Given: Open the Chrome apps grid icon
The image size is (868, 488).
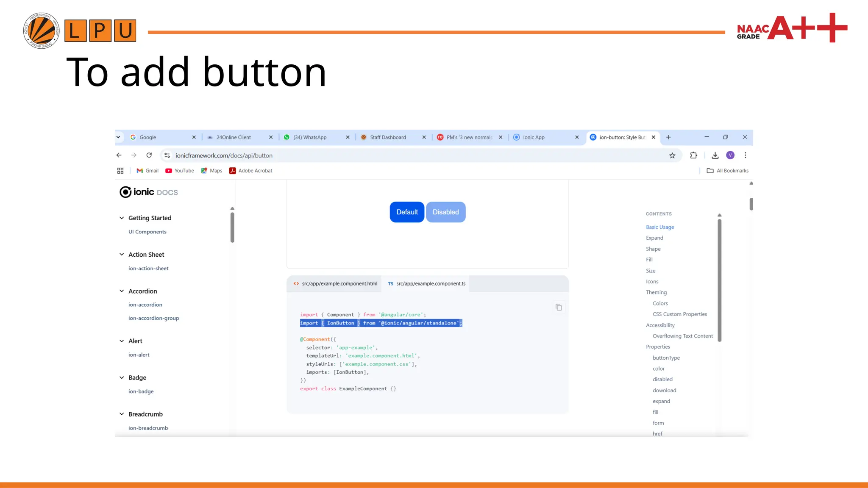Looking at the screenshot, I should [120, 171].
